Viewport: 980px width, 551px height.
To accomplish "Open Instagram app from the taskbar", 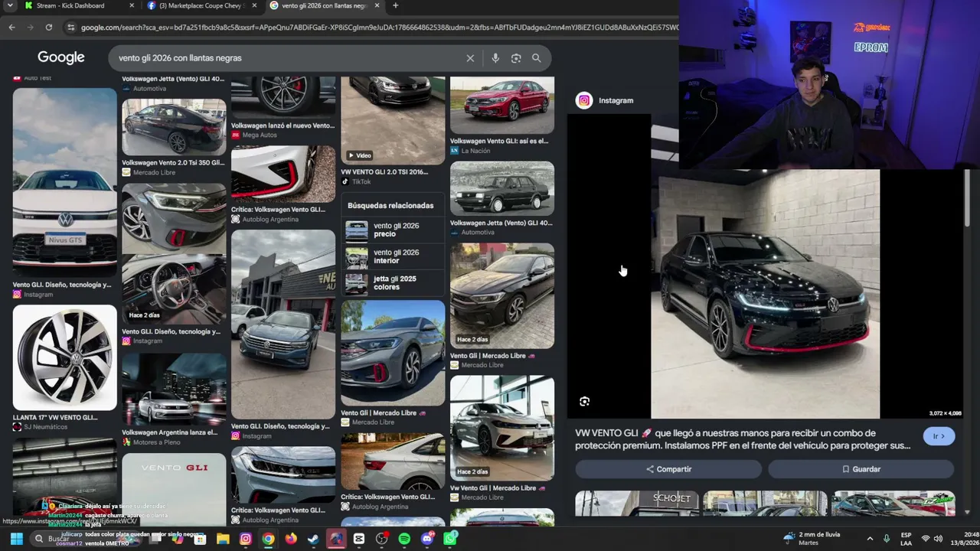I will [x=245, y=539].
